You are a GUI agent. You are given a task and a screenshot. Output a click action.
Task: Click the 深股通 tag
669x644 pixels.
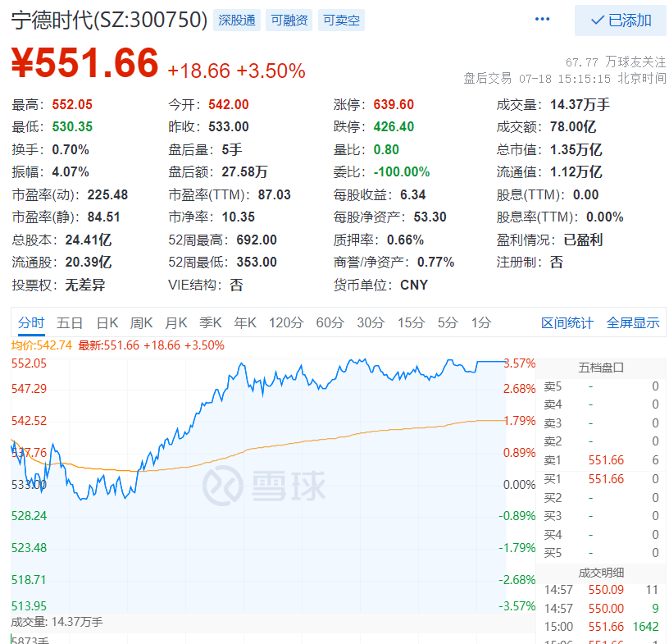237,20
